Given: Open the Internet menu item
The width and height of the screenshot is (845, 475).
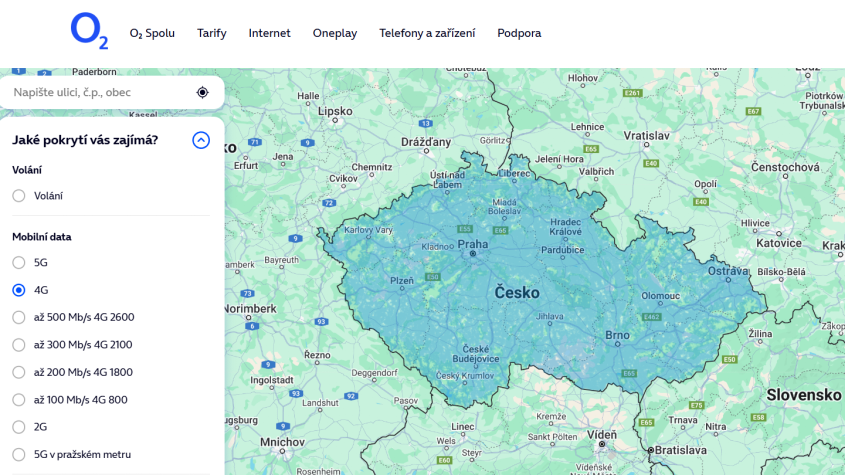Looking at the screenshot, I should (270, 33).
